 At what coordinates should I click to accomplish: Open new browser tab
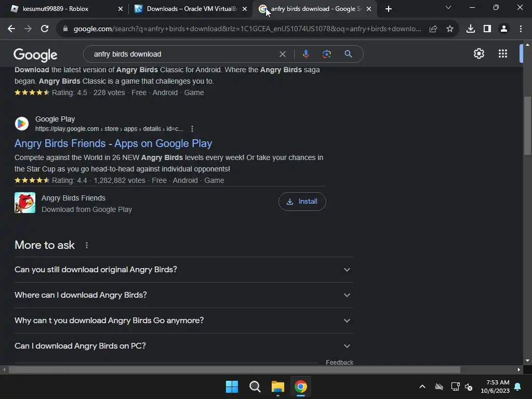coord(389,9)
